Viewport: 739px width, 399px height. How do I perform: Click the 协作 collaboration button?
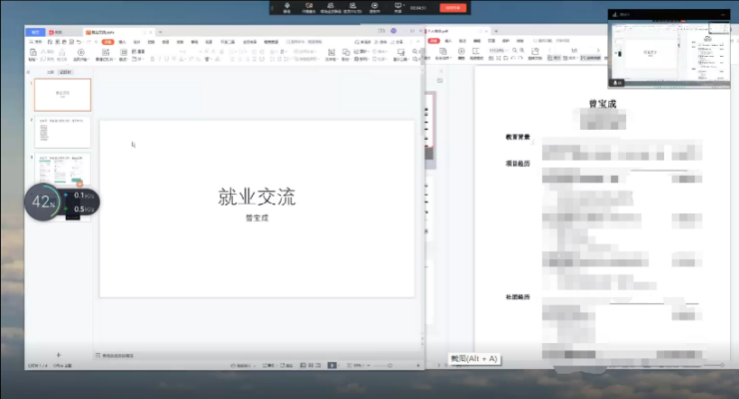[380, 42]
